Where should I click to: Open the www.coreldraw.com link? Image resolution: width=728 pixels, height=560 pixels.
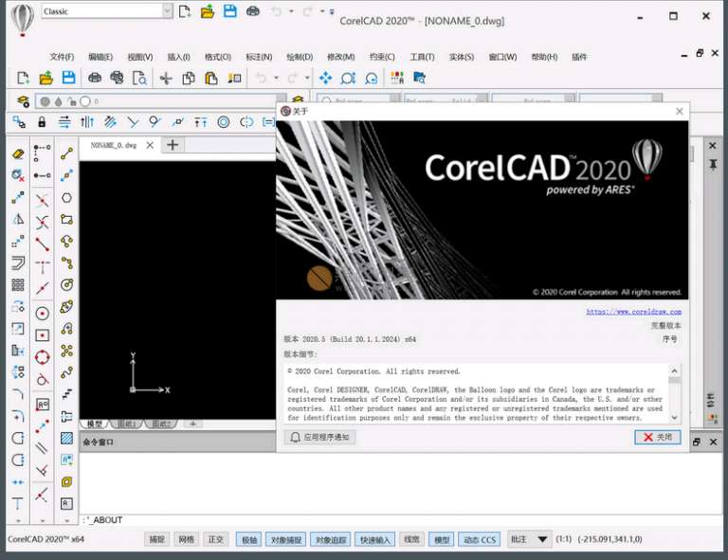(x=633, y=311)
